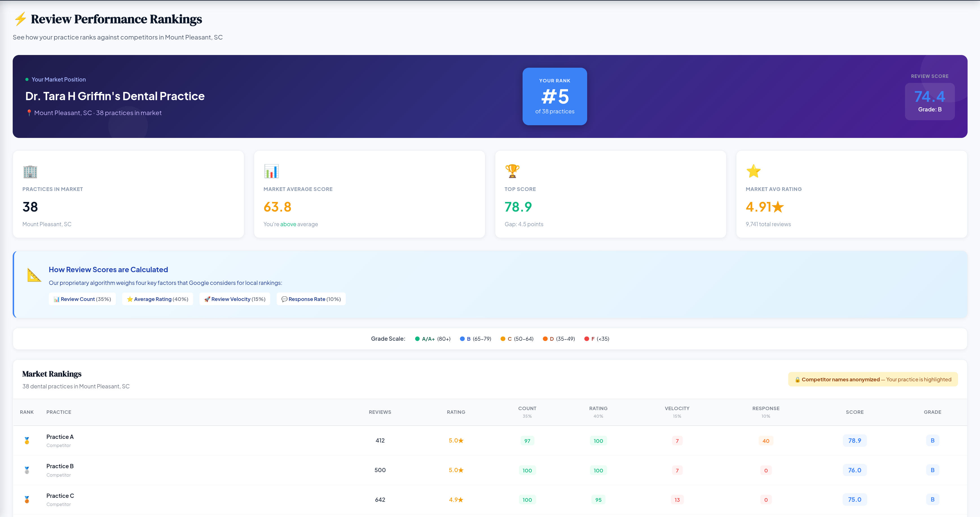980x517 pixels.
Task: Click the SCORE column header
Action: pos(855,412)
